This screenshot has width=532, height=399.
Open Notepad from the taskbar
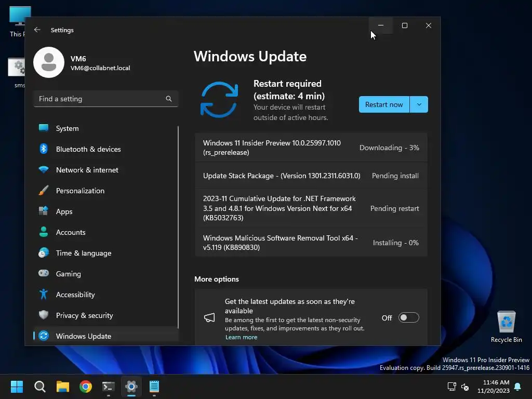[154, 387]
